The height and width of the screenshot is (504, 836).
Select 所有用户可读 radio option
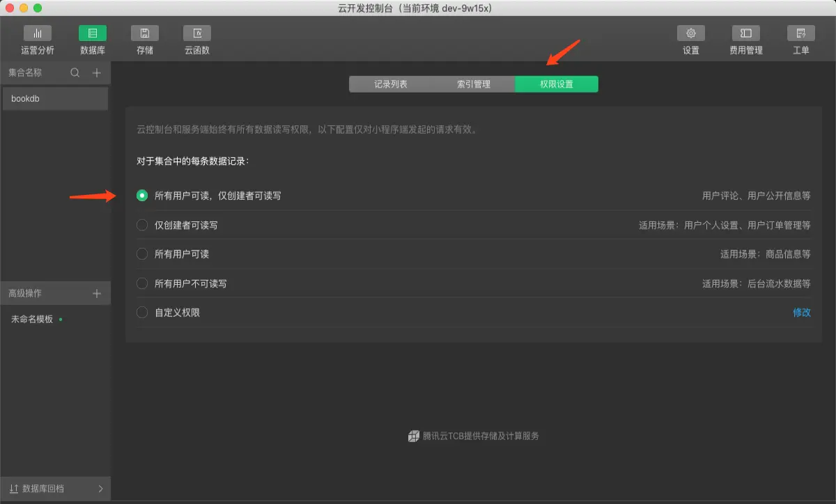[142, 254]
